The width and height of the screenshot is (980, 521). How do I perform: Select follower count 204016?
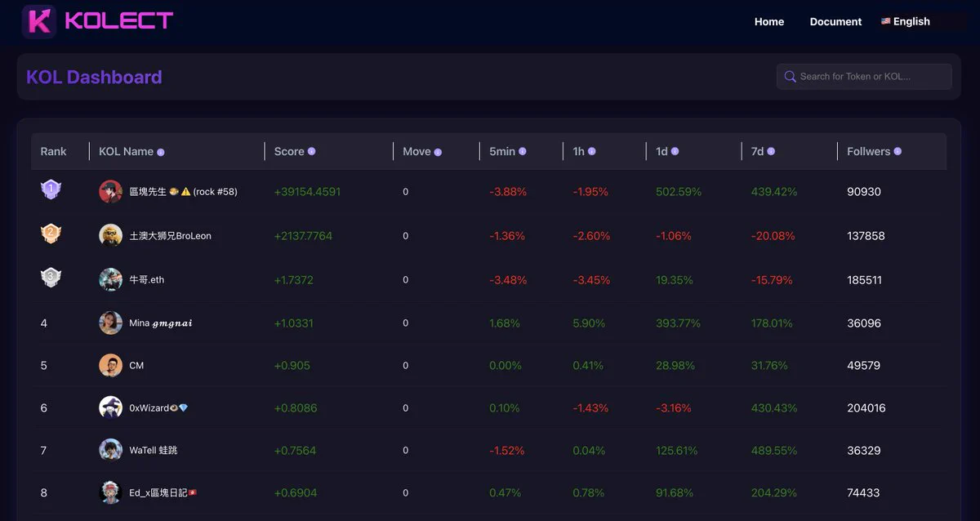pyautogui.click(x=866, y=407)
